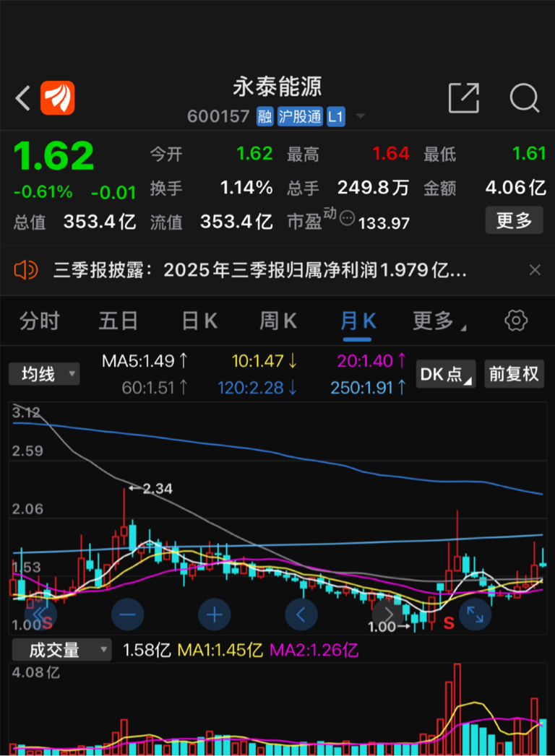Tap the 永泰能源 stock name
The height and width of the screenshot is (756, 555).
tap(277, 87)
